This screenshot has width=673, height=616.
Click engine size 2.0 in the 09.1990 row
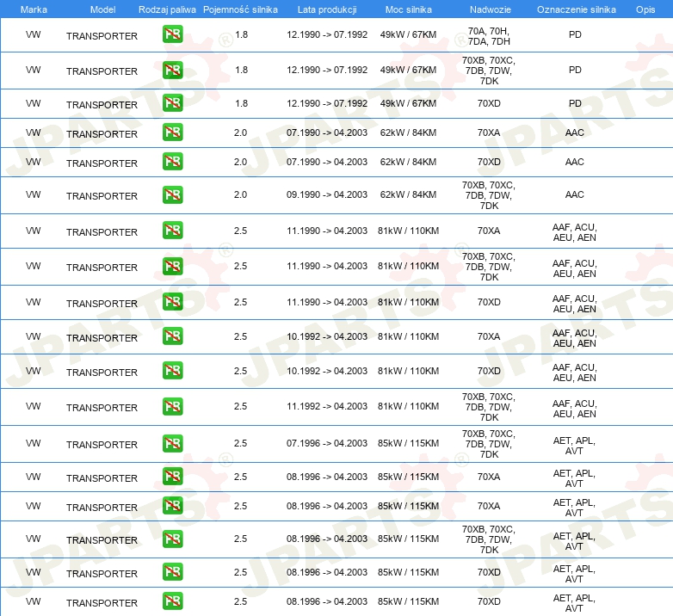coord(240,194)
